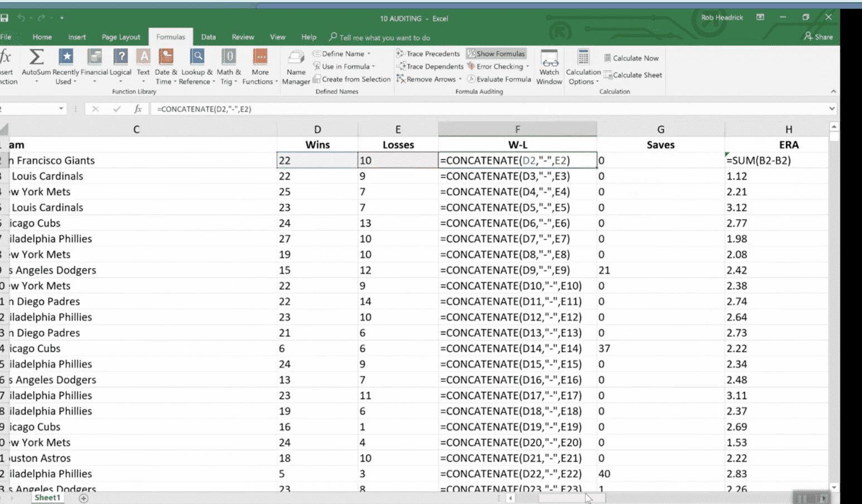The width and height of the screenshot is (862, 504).
Task: Click Calculate Now
Action: (631, 58)
